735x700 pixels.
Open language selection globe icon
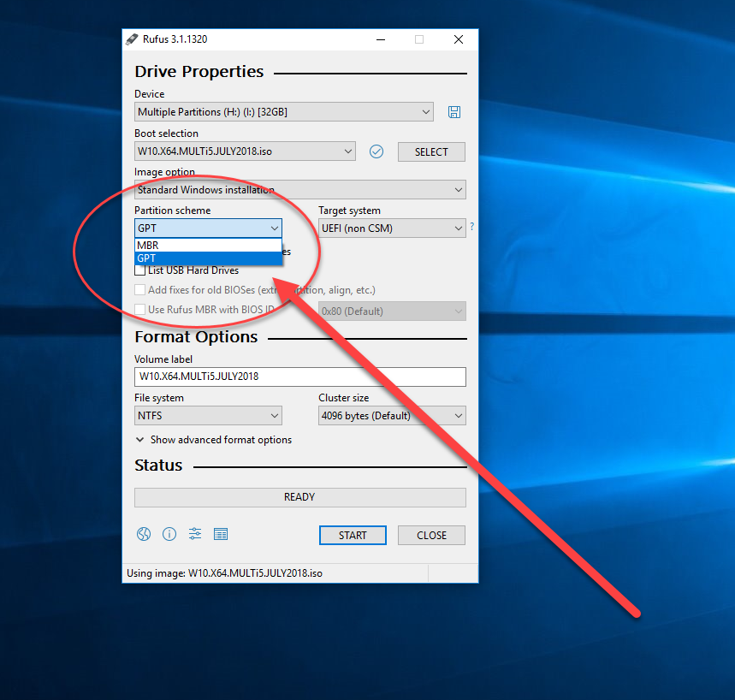click(x=144, y=534)
